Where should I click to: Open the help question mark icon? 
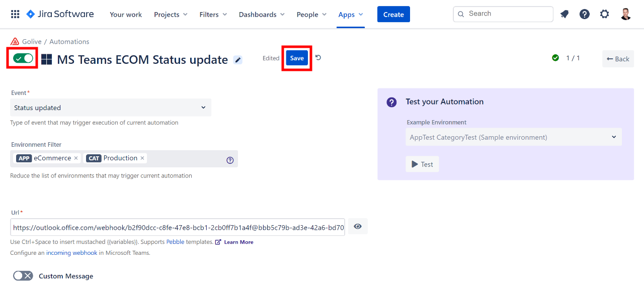(584, 14)
